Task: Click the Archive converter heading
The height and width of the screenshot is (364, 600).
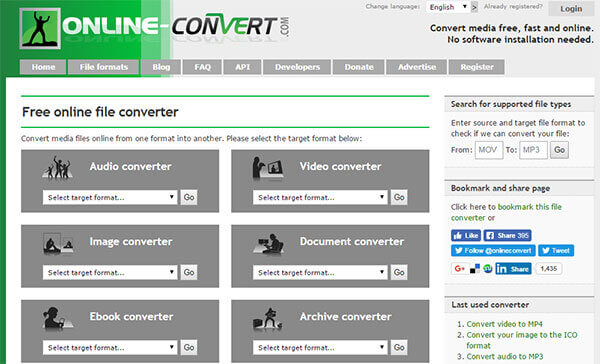Action: (346, 317)
